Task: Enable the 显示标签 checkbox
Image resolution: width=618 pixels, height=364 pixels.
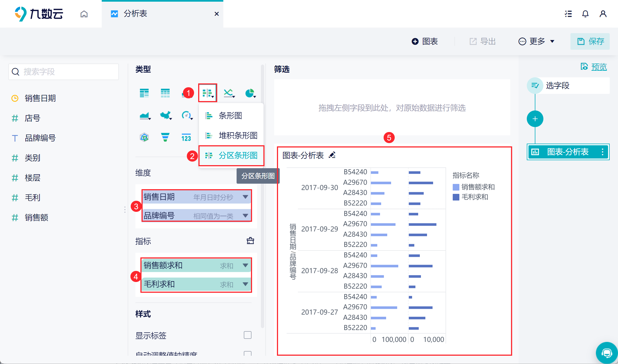Action: 247,335
